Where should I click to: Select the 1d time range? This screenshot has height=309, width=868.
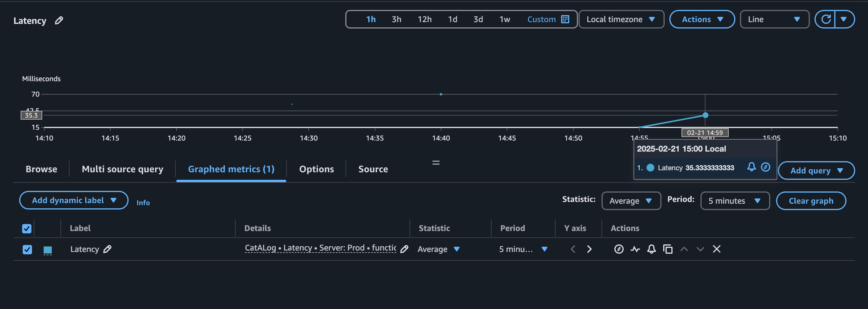tap(453, 19)
